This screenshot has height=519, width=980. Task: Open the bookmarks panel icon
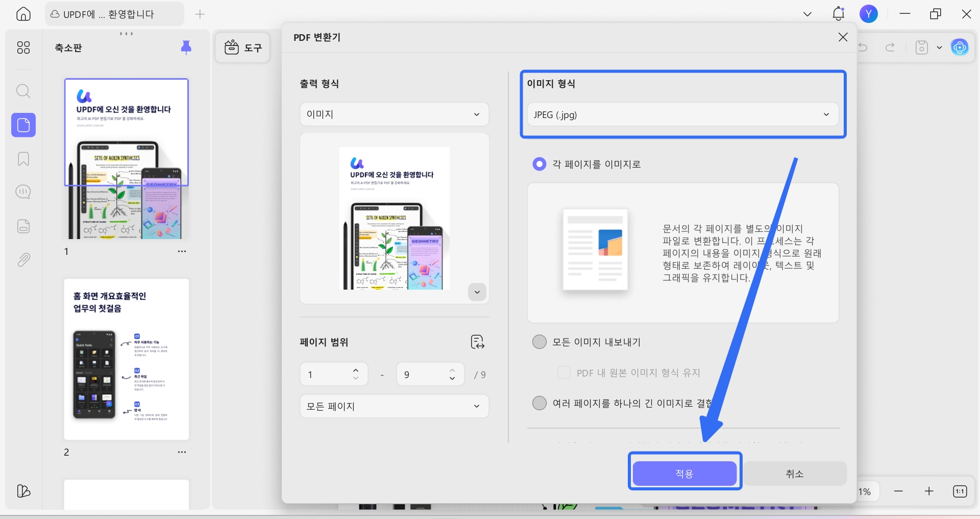point(23,159)
